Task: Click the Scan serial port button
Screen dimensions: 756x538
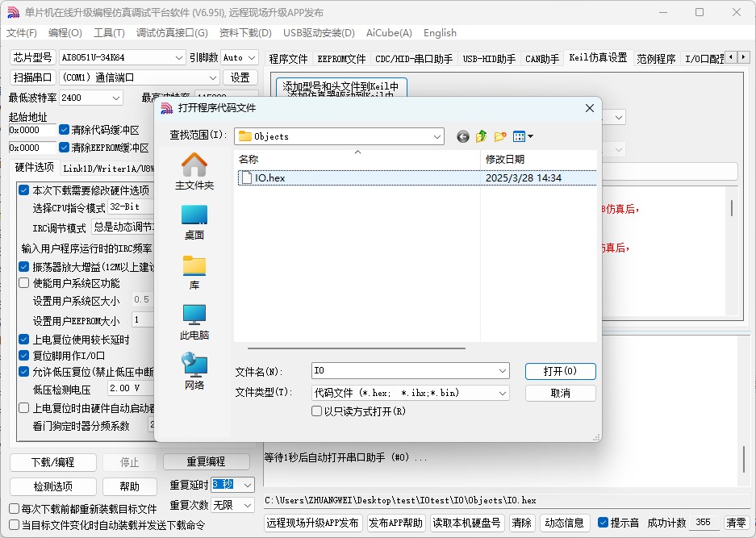Action: click(x=32, y=77)
